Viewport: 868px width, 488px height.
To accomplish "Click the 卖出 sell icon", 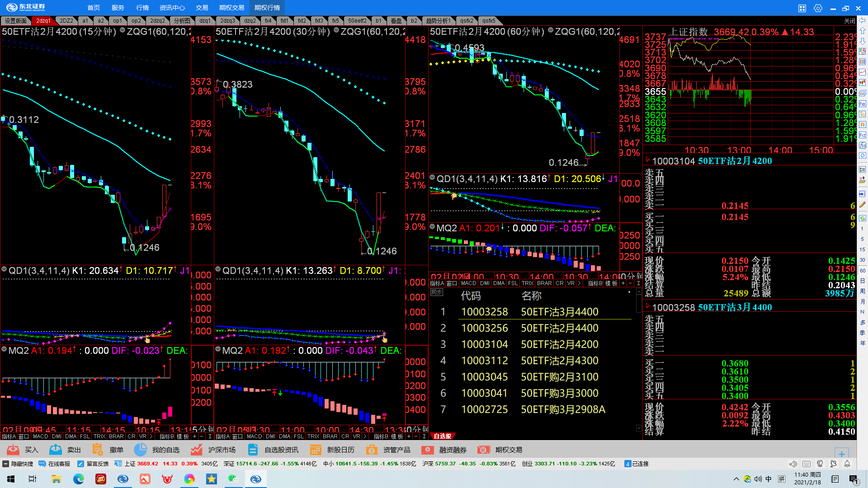I will (x=56, y=450).
